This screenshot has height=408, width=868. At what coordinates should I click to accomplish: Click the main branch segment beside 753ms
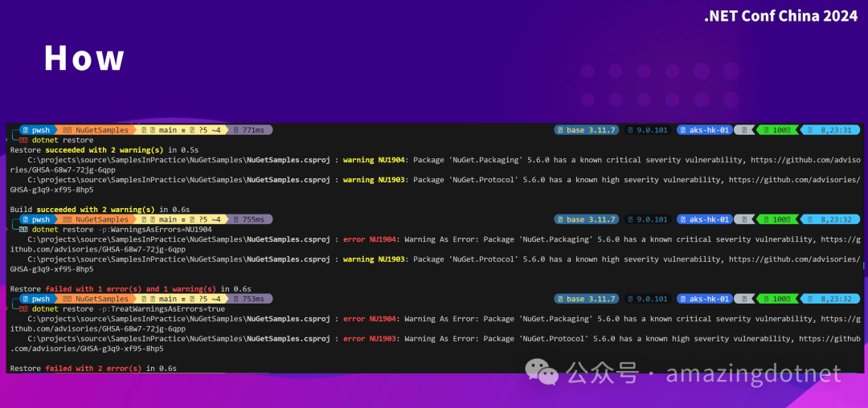pos(181,299)
